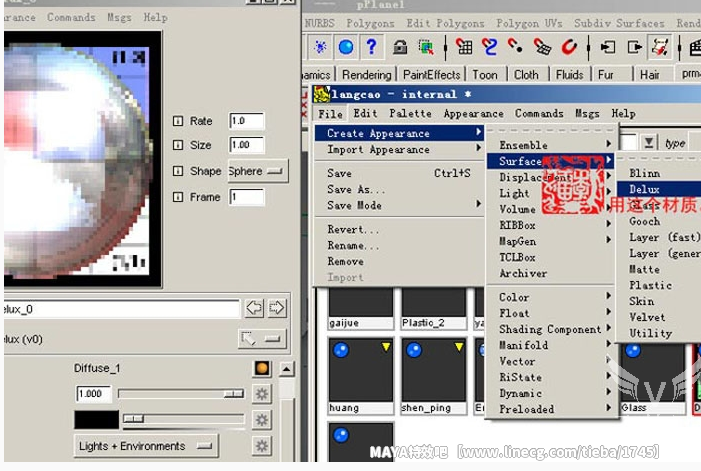The height and width of the screenshot is (471, 701).
Task: Switch to the Cloth shelf tab
Action: (x=526, y=75)
